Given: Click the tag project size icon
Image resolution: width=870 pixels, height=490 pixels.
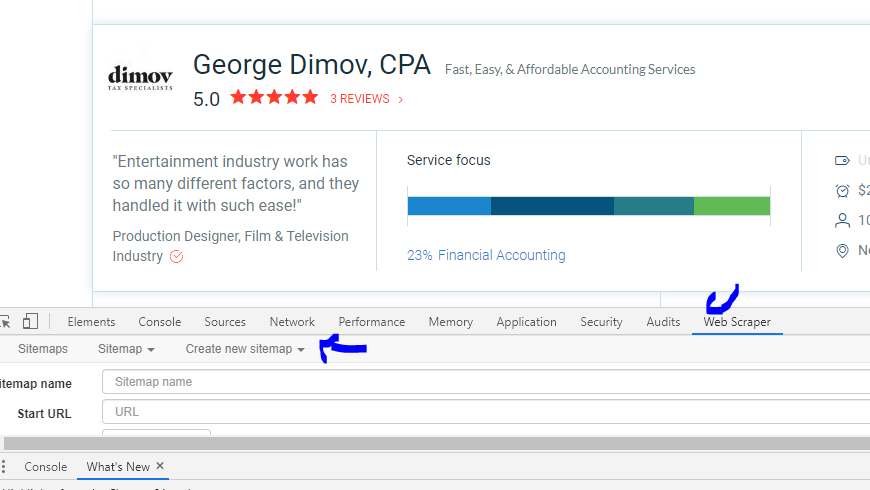Looking at the screenshot, I should click(x=842, y=161).
